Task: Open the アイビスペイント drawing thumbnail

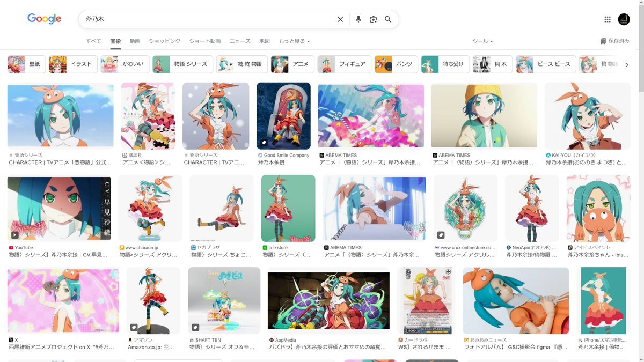Action: (x=598, y=208)
